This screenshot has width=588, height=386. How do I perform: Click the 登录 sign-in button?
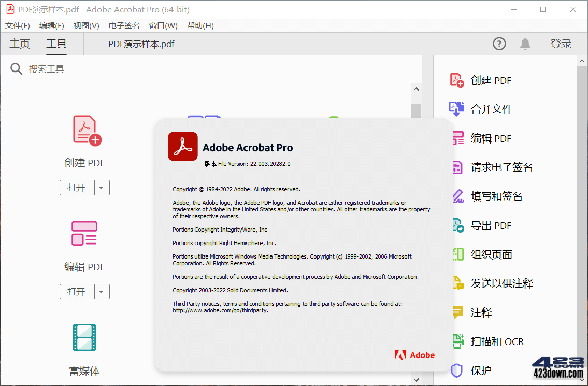tap(561, 44)
